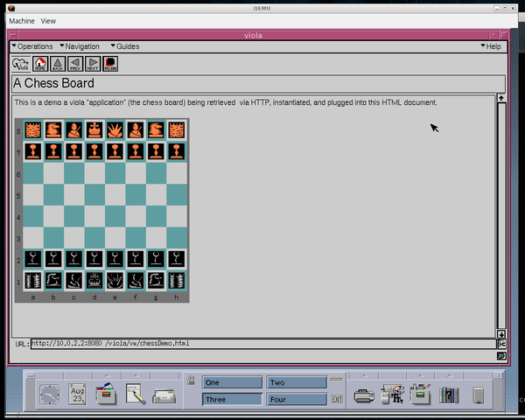Click the EXIT button on panel
The height and width of the screenshot is (420, 525).
coord(337,399)
